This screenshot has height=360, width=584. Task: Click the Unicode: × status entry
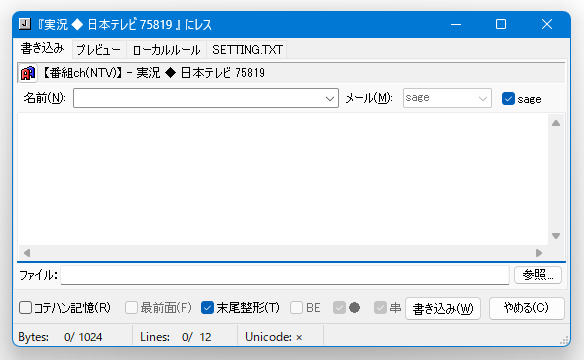274,337
